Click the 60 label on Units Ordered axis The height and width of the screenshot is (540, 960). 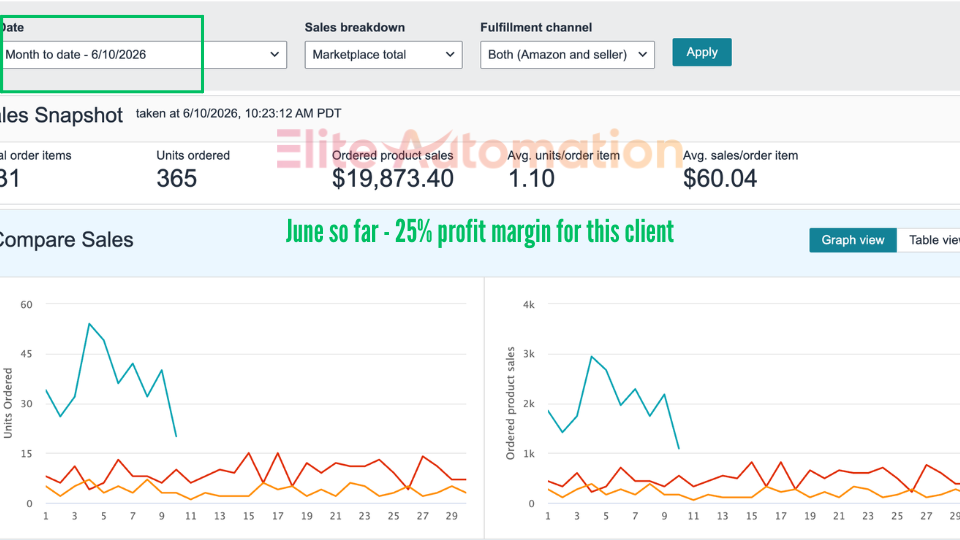tap(26, 304)
